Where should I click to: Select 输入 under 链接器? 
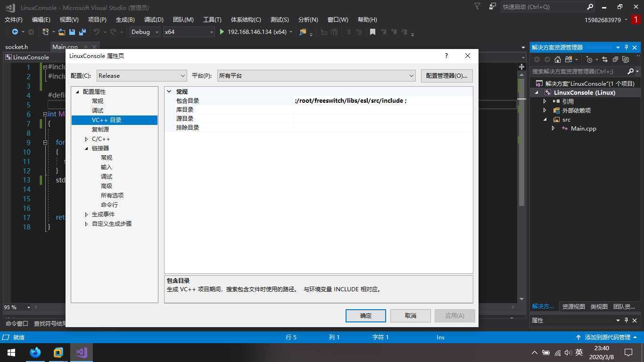point(107,167)
